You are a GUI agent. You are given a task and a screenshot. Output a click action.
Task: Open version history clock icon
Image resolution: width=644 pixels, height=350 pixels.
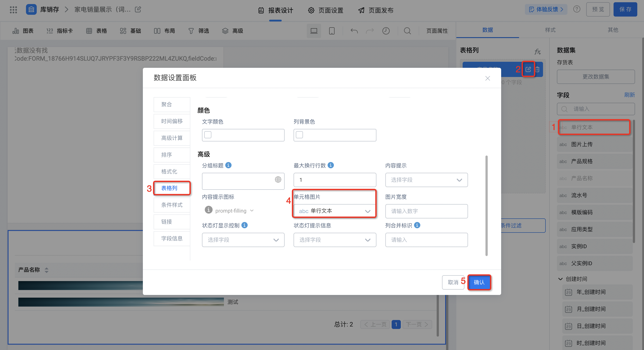pyautogui.click(x=386, y=31)
